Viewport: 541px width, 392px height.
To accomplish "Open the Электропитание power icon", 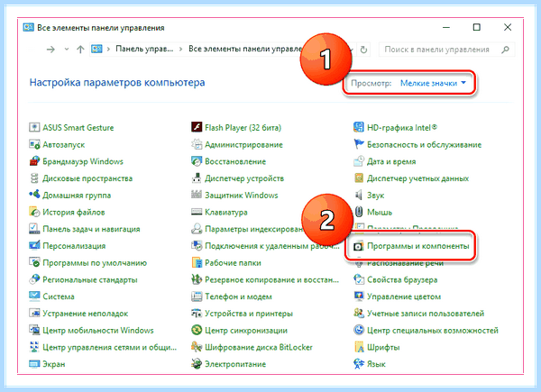I will point(197,364).
